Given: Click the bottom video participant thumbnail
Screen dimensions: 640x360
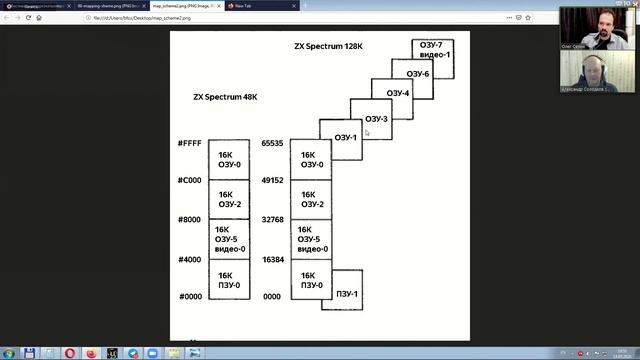Looking at the screenshot, I should pyautogui.click(x=597, y=71).
